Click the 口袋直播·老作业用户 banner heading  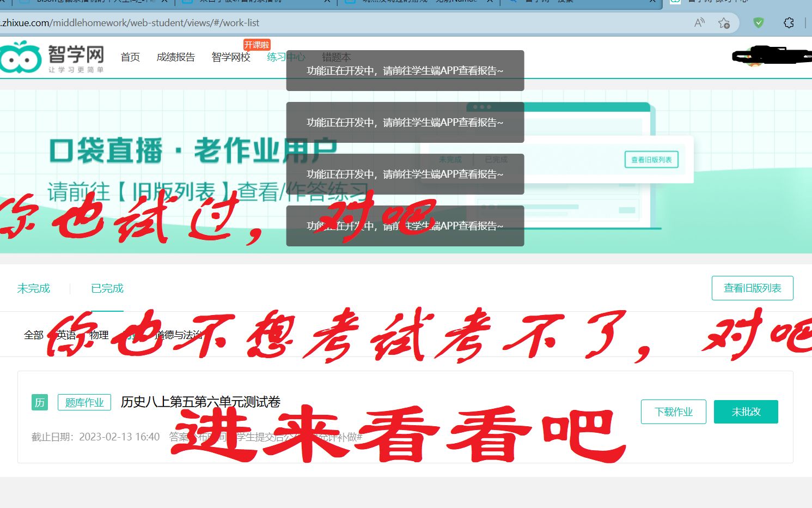click(193, 150)
